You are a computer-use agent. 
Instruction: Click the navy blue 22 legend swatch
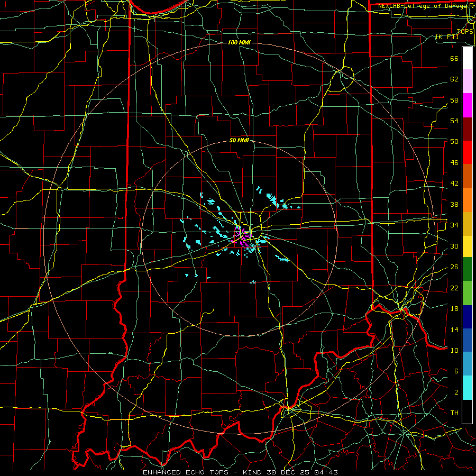(467, 317)
